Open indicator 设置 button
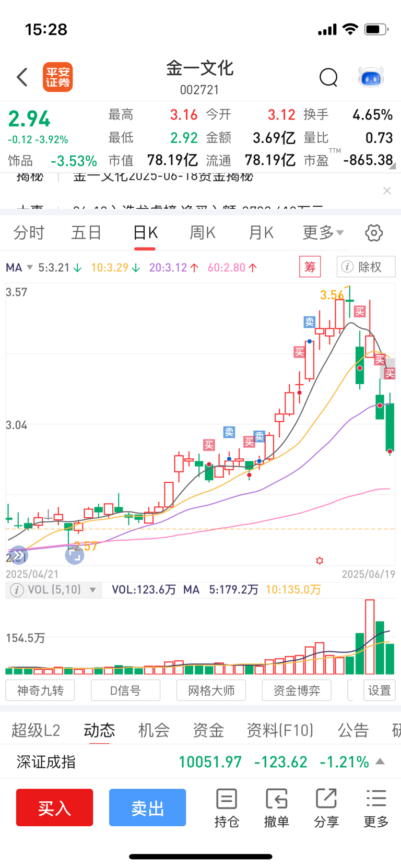Image resolution: width=401 pixels, height=868 pixels. (x=380, y=691)
